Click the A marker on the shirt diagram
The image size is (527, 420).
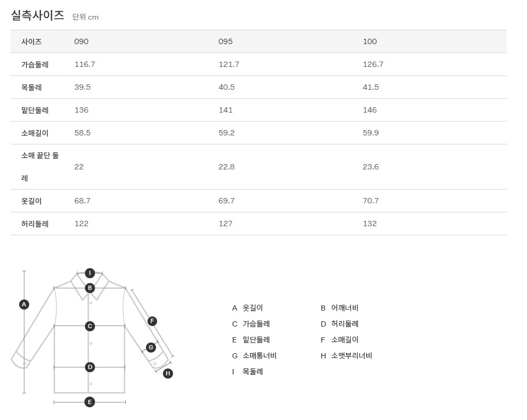23,304
